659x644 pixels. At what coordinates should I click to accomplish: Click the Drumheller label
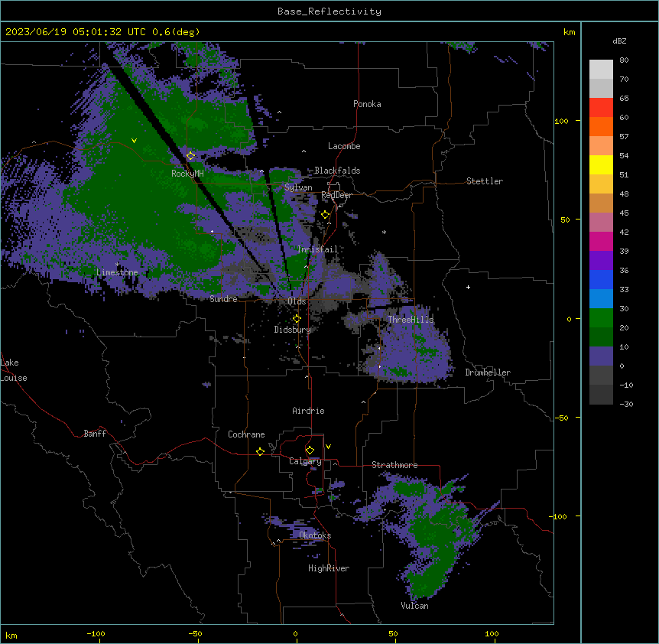tap(488, 372)
